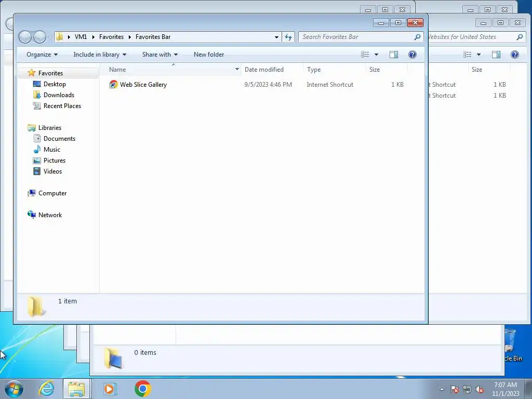
Task: Open Recent Places in navigation pane
Action: pos(62,106)
